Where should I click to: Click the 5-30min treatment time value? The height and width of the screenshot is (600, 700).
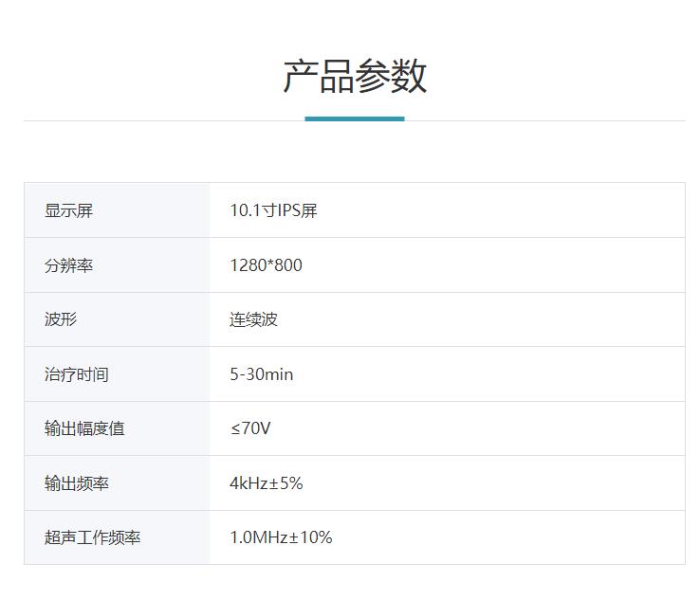click(x=261, y=374)
